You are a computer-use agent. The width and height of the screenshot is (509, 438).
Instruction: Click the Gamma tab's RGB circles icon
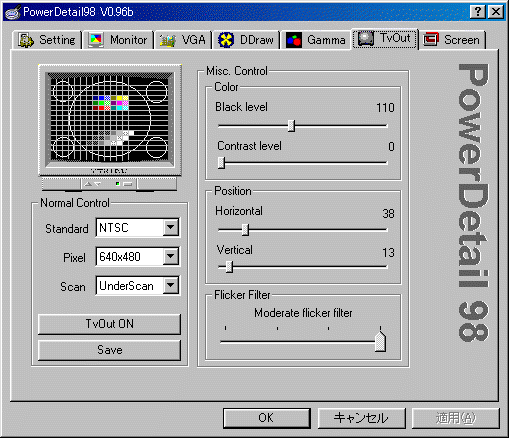coord(294,40)
